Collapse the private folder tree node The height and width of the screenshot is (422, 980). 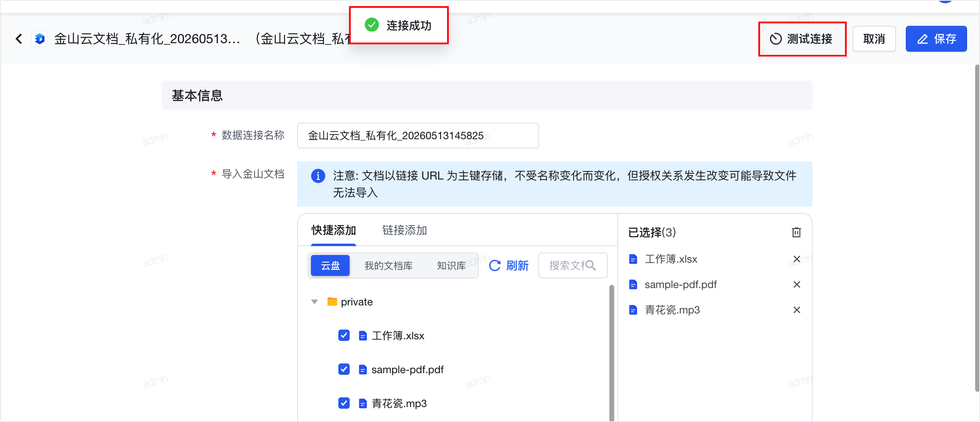315,302
